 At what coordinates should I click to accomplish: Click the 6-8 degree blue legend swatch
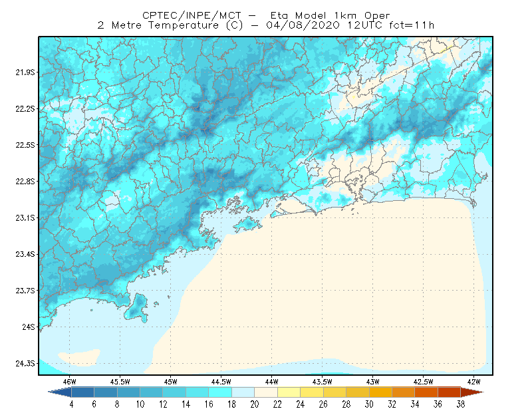pyautogui.click(x=106, y=392)
